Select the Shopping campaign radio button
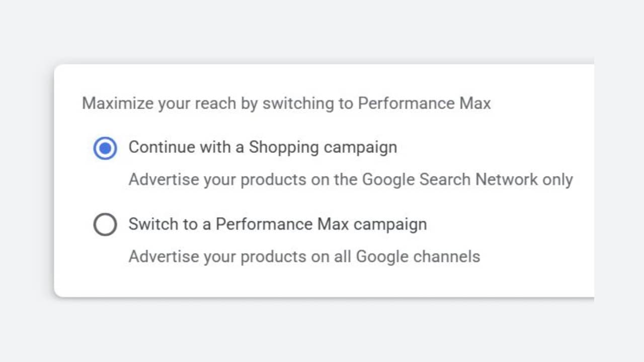Screen dimensions: 644x362 (105, 148)
